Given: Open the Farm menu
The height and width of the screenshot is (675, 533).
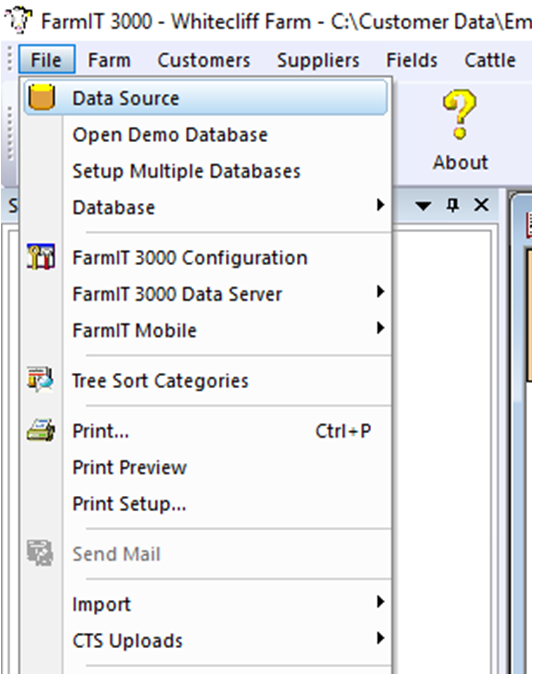Looking at the screenshot, I should coord(109,60).
